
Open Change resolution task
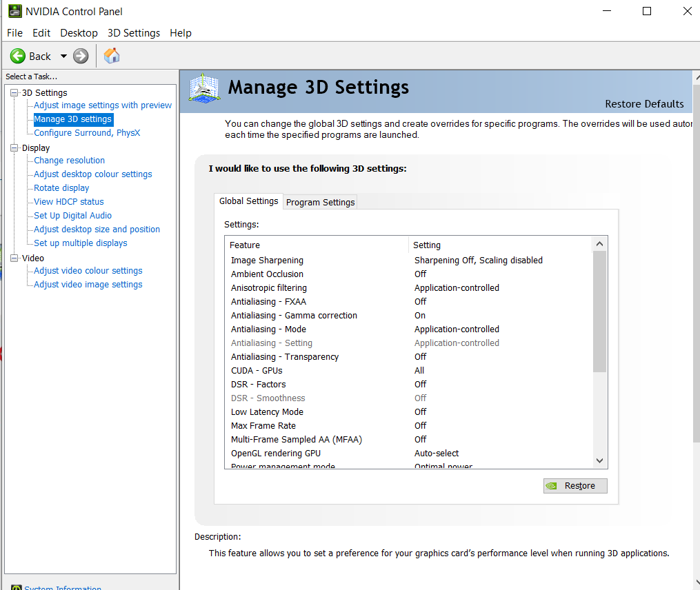click(x=69, y=160)
